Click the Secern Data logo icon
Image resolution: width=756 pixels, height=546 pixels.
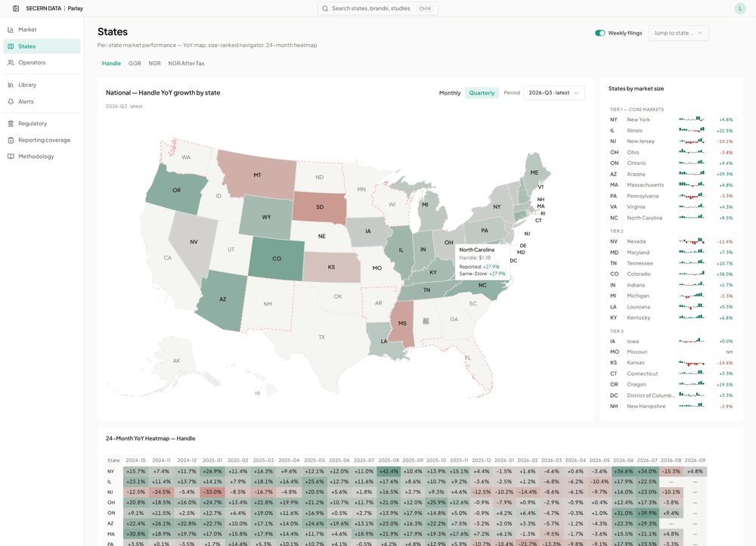16,8
